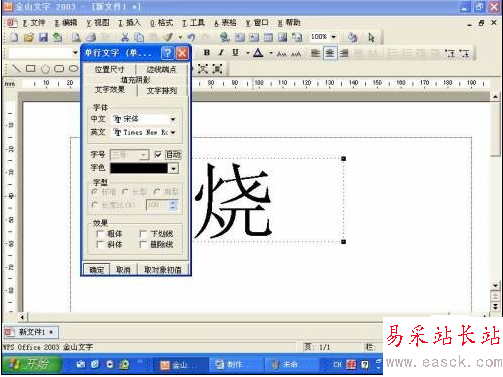Click center alignment icon
This screenshot has width=503, height=377.
coord(330,53)
